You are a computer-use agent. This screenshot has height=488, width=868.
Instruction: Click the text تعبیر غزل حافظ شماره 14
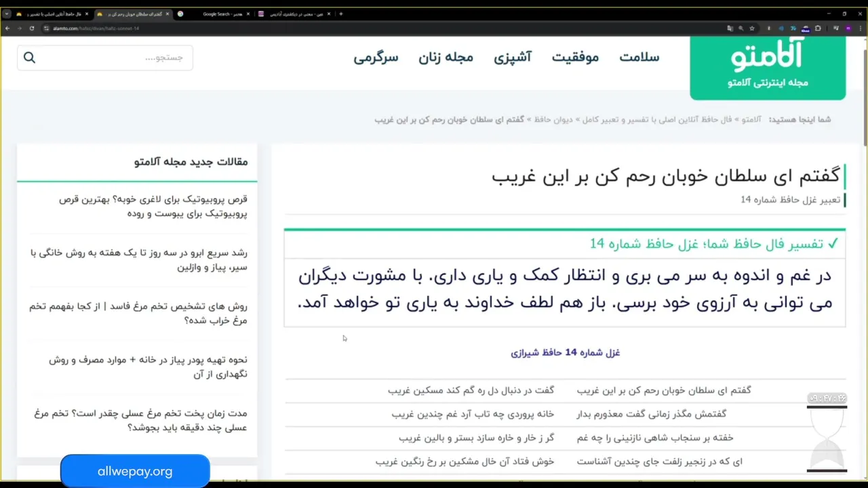791,200
